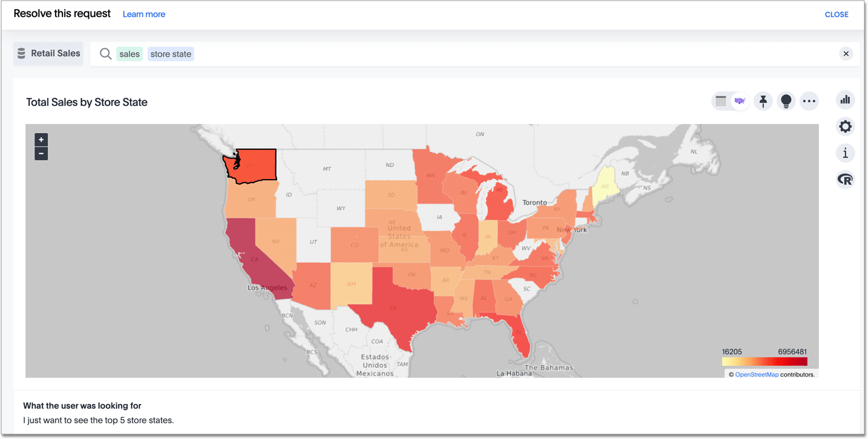Viewport: 868px width, 439px height.
Task: Zoom out on the map
Action: click(41, 154)
